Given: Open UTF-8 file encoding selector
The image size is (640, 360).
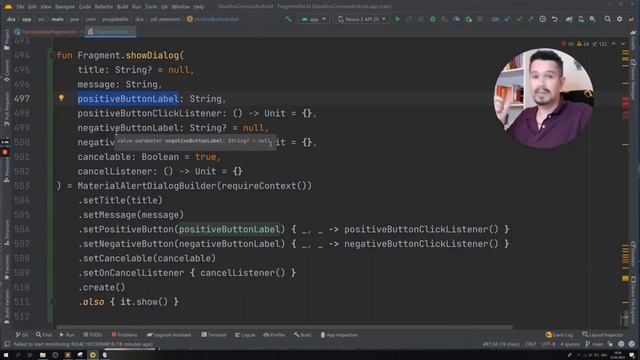Looking at the screenshot, I should coord(548,344).
